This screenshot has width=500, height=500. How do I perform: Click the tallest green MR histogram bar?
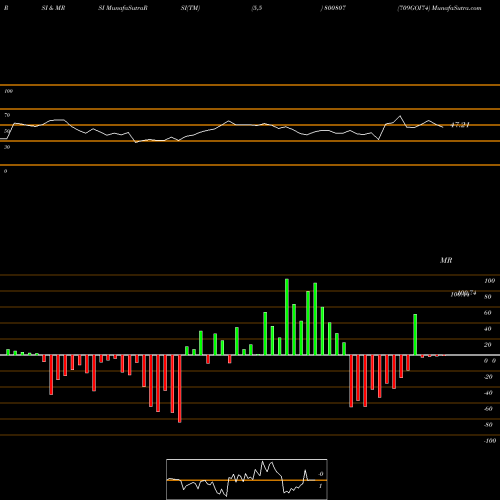pyautogui.click(x=287, y=317)
